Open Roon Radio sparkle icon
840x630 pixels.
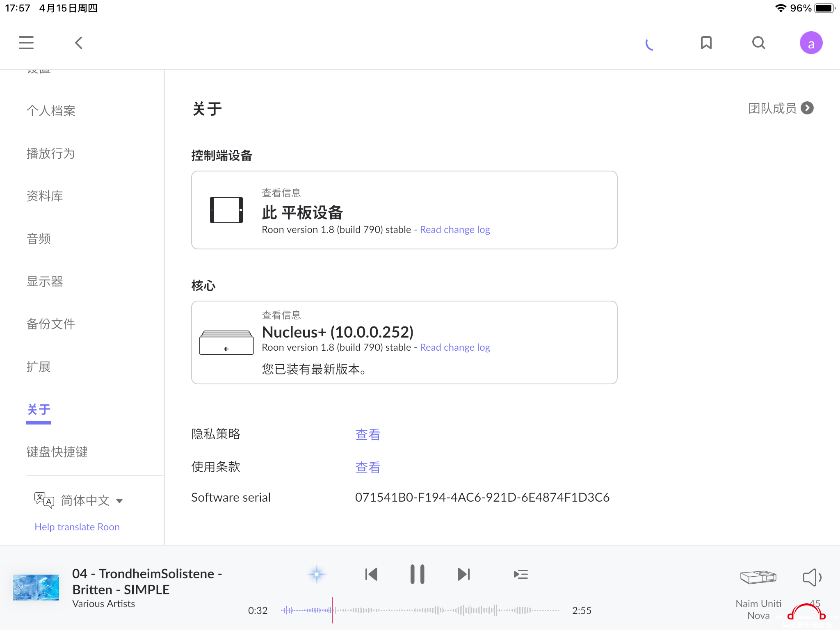pos(317,574)
